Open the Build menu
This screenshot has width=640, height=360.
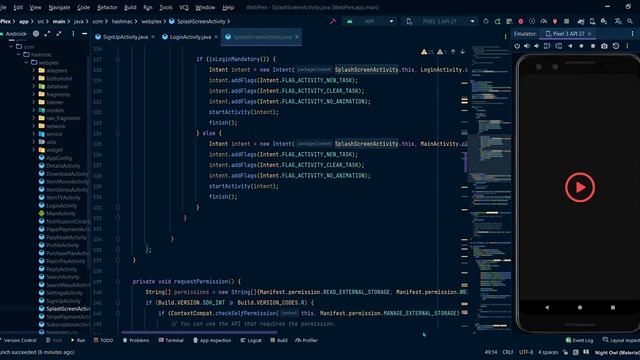point(130,7)
